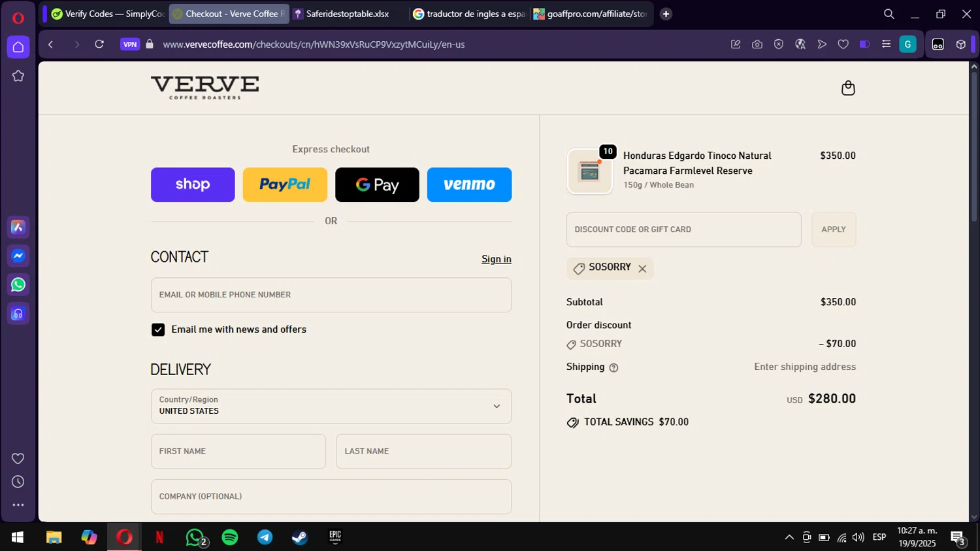
Task: Open Opera start page home icon
Action: (18, 47)
